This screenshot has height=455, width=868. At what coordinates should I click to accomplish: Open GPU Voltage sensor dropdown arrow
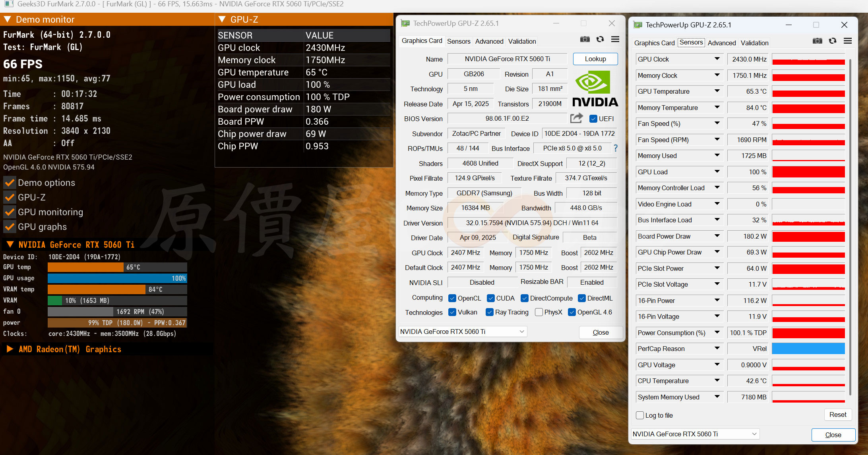[x=717, y=364]
